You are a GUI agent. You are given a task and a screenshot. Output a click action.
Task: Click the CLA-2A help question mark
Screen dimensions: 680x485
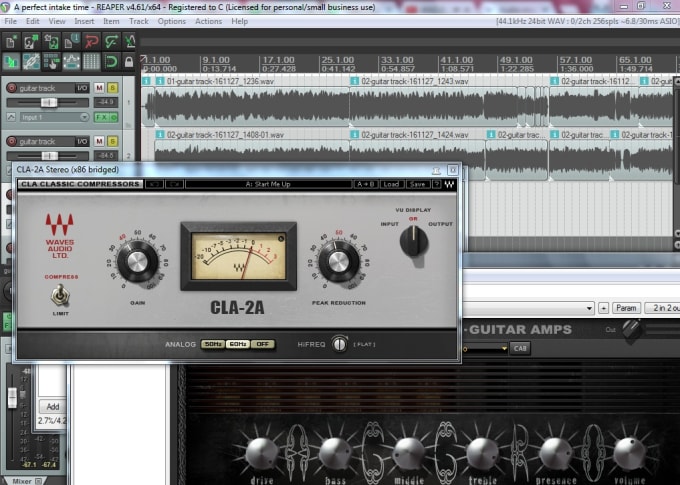[437, 184]
